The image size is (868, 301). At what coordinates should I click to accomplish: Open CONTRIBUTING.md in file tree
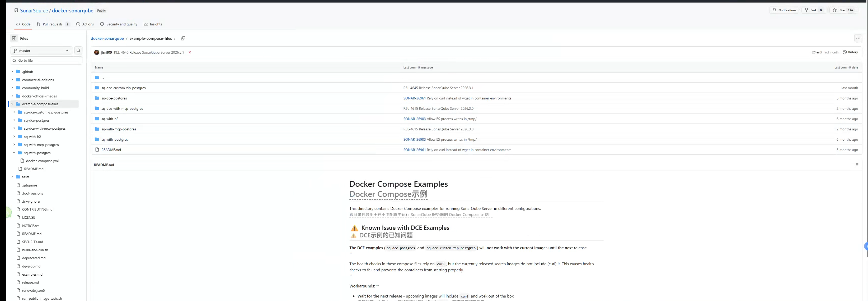(37, 209)
